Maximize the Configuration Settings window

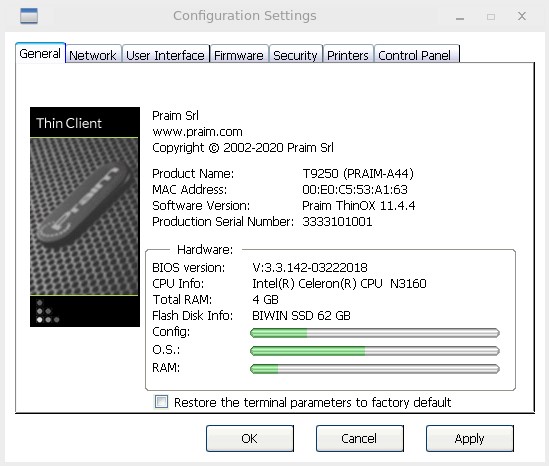pos(491,16)
